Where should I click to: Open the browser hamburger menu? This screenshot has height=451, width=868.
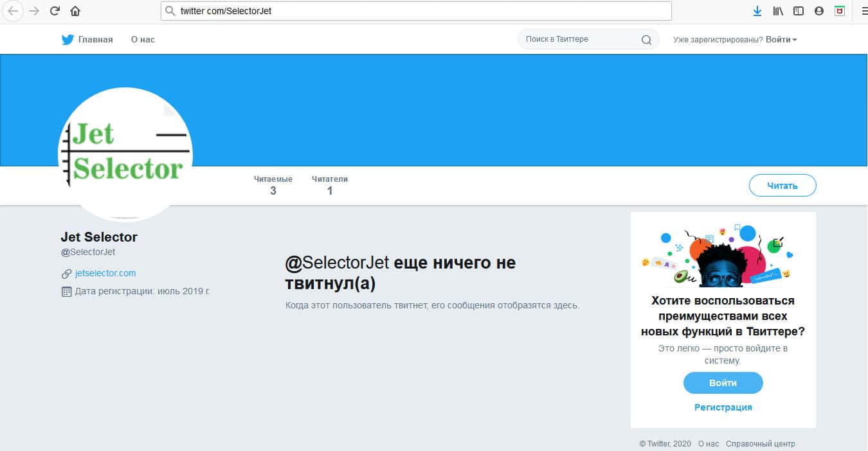(x=863, y=11)
